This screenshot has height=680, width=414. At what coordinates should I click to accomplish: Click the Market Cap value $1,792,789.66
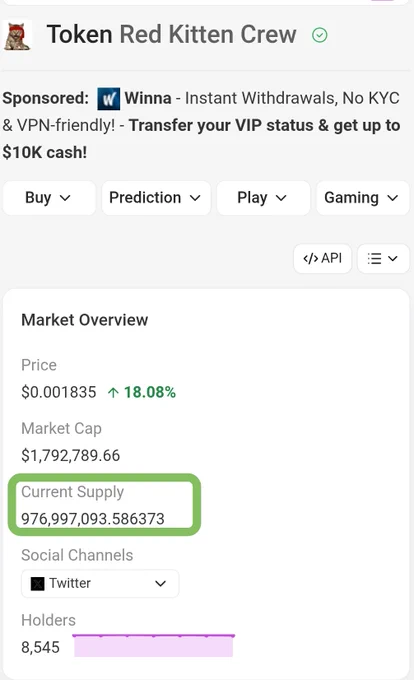[71, 456]
